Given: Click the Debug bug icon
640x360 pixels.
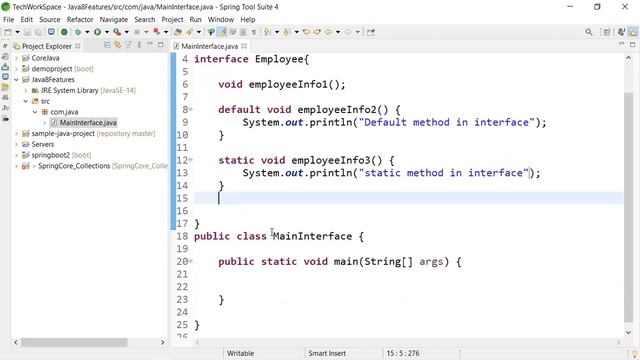Looking at the screenshot, I should point(78,32).
